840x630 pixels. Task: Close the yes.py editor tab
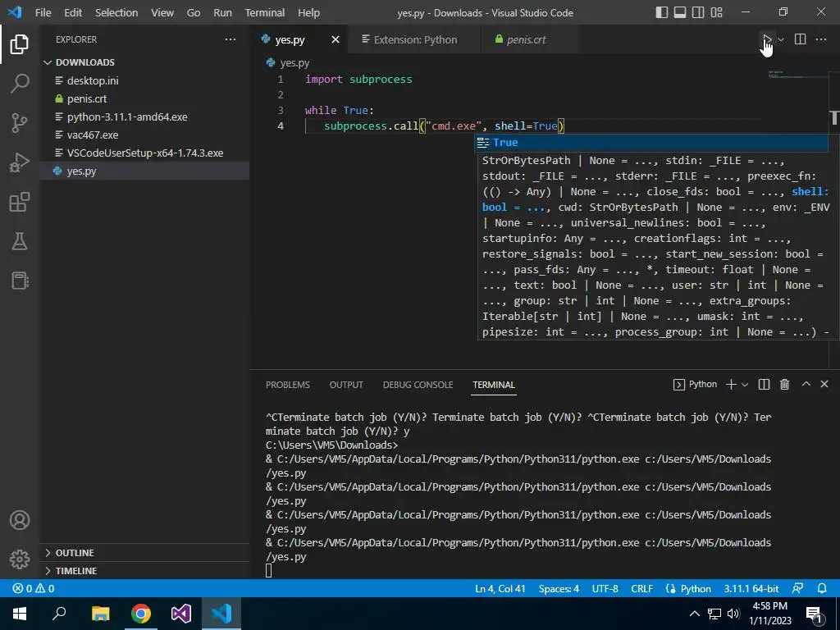tap(336, 39)
